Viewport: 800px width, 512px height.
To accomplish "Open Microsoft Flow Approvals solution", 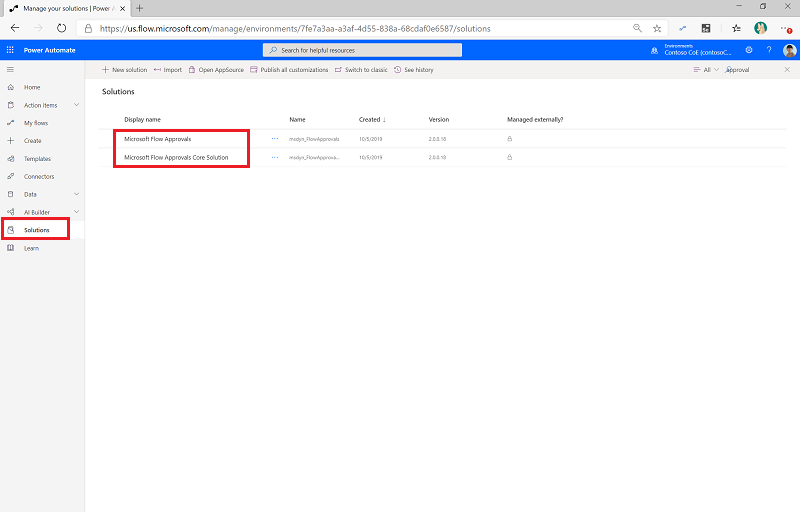I will [x=158, y=139].
